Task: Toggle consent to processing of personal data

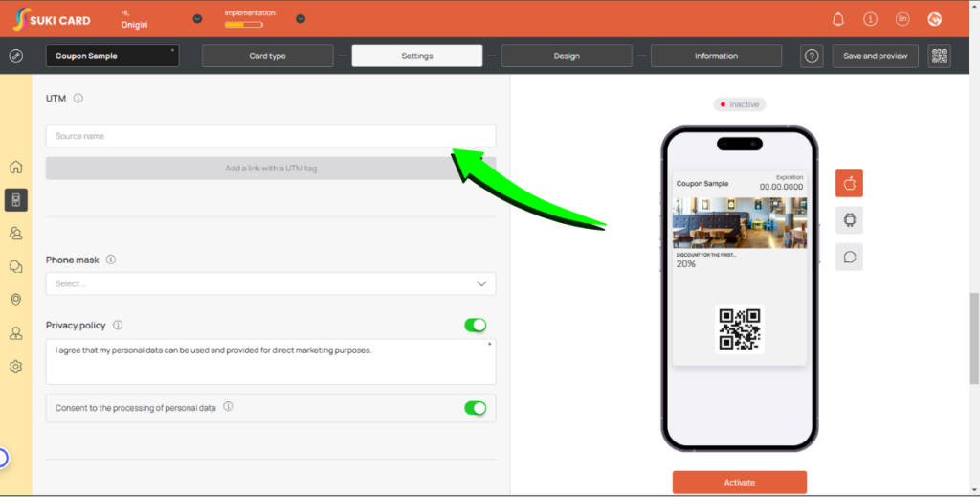Action: (x=475, y=408)
